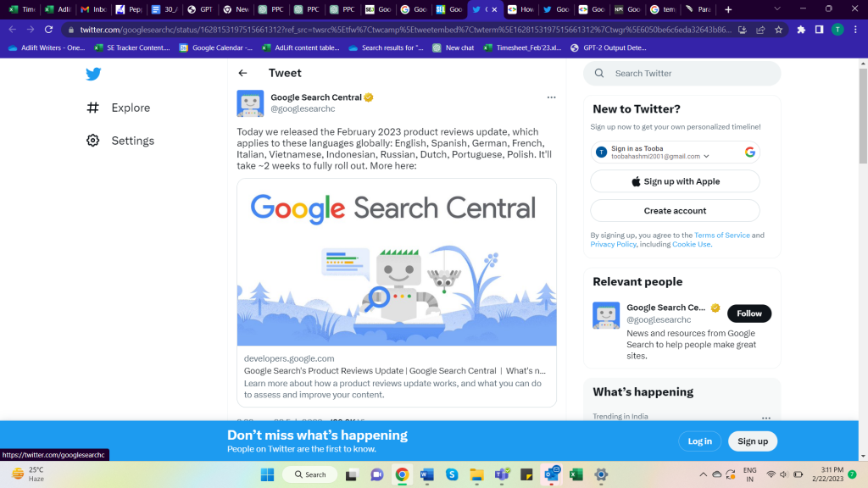This screenshot has height=488, width=868.
Task: Click the Twitter bird logo
Action: [x=93, y=74]
